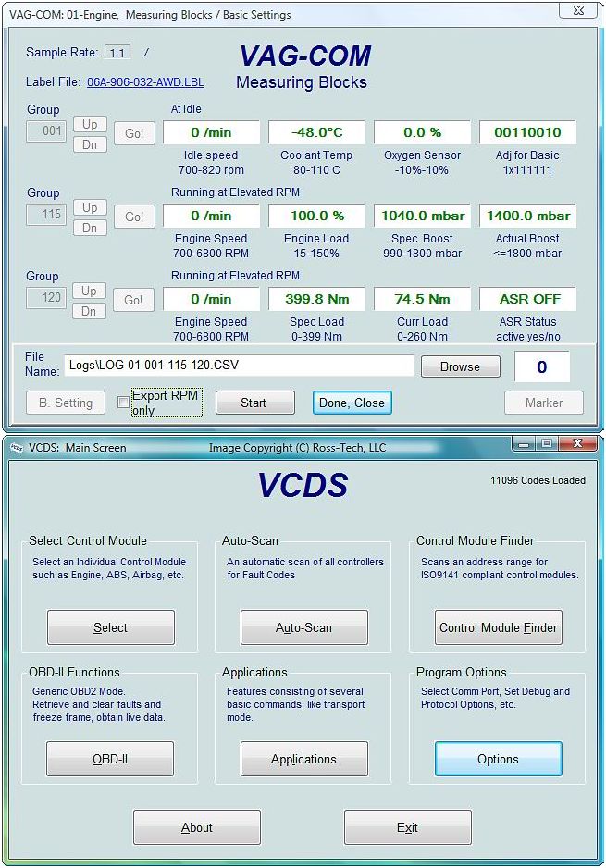This screenshot has width=606, height=868.
Task: Click the Actual Boost value 1400.0 mbar
Action: [x=527, y=216]
